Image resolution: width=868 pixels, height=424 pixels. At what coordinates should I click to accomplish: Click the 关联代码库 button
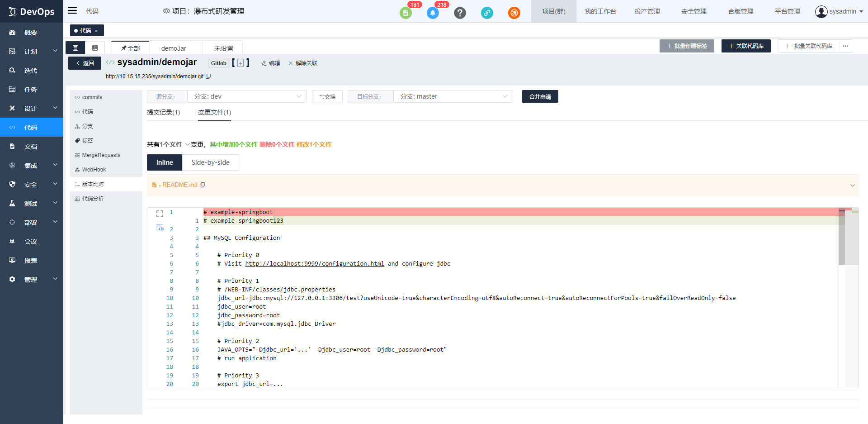pyautogui.click(x=745, y=46)
